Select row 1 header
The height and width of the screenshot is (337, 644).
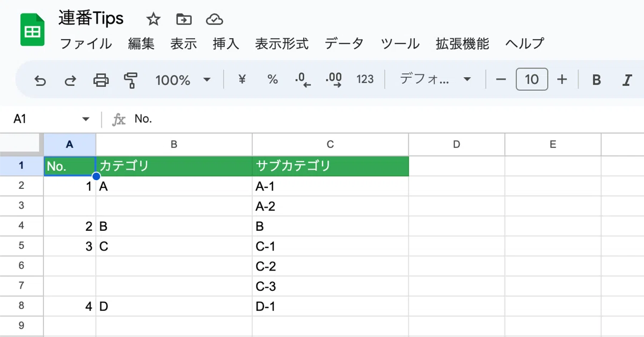click(21, 166)
